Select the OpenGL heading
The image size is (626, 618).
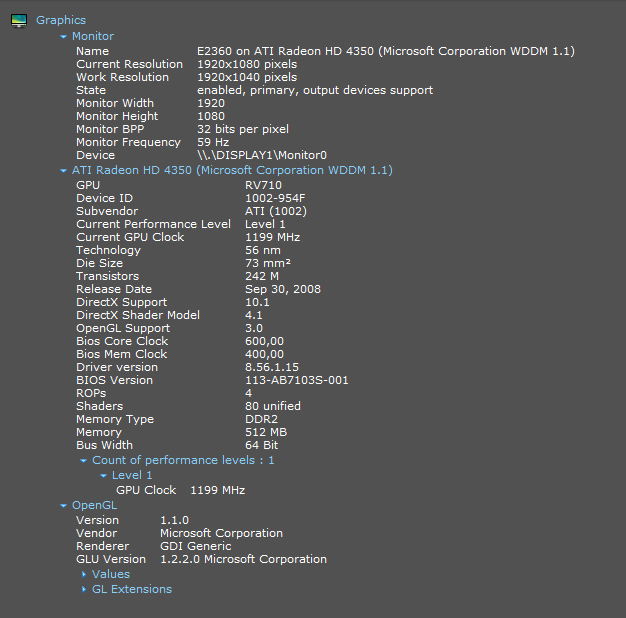tap(94, 505)
